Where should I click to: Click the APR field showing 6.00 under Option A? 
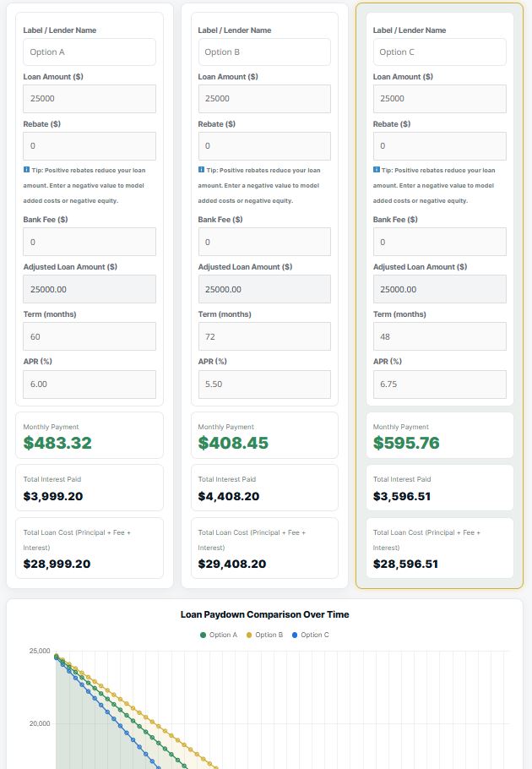[89, 384]
